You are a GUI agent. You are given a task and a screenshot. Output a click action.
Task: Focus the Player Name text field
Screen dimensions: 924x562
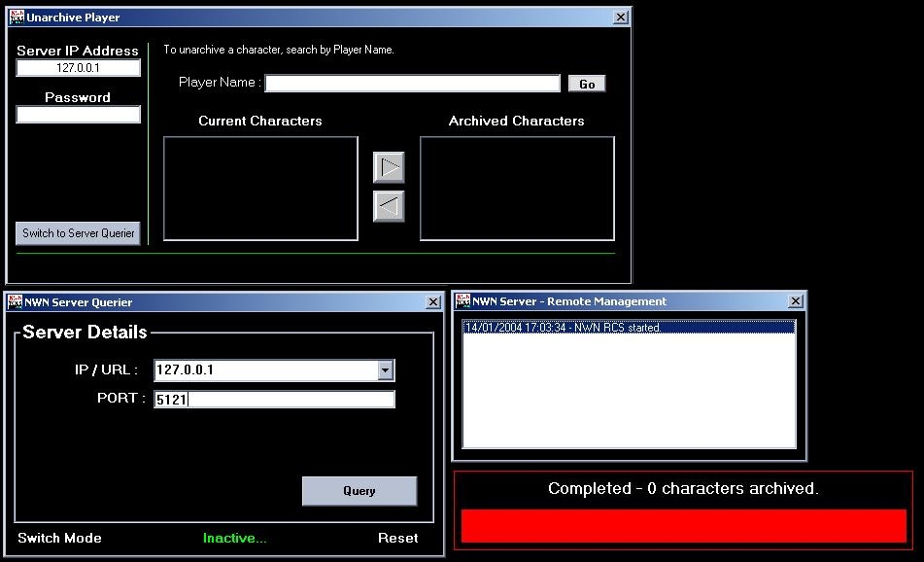point(413,84)
